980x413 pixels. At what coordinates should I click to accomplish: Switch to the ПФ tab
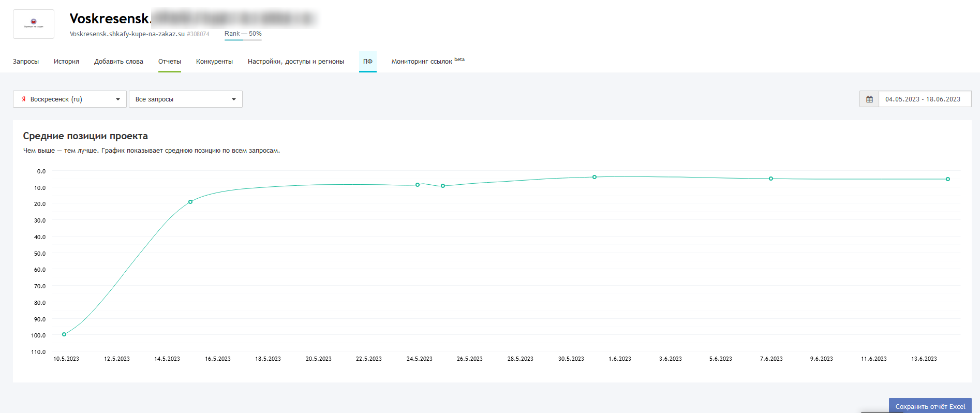368,62
